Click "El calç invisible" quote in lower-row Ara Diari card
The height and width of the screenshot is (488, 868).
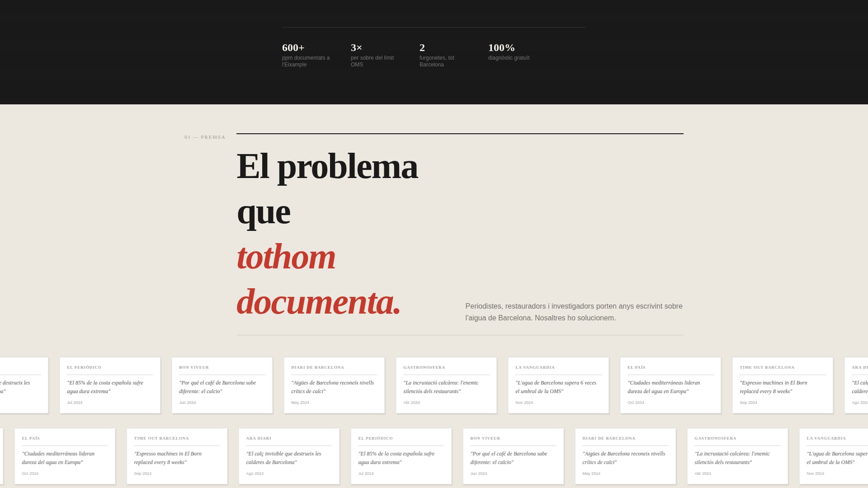(x=283, y=458)
